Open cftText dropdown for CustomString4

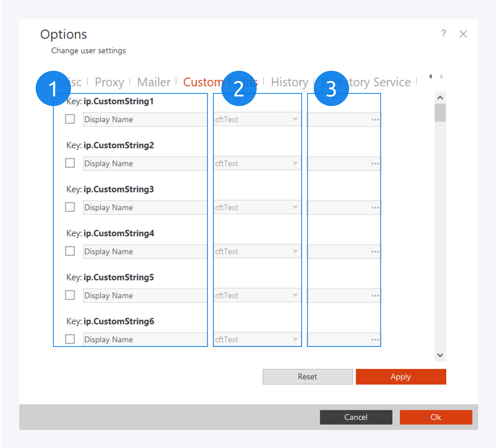295,251
